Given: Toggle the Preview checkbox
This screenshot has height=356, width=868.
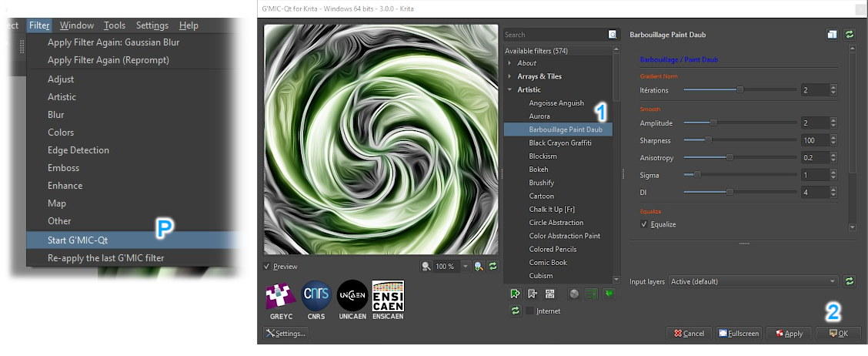Looking at the screenshot, I should coord(267,267).
